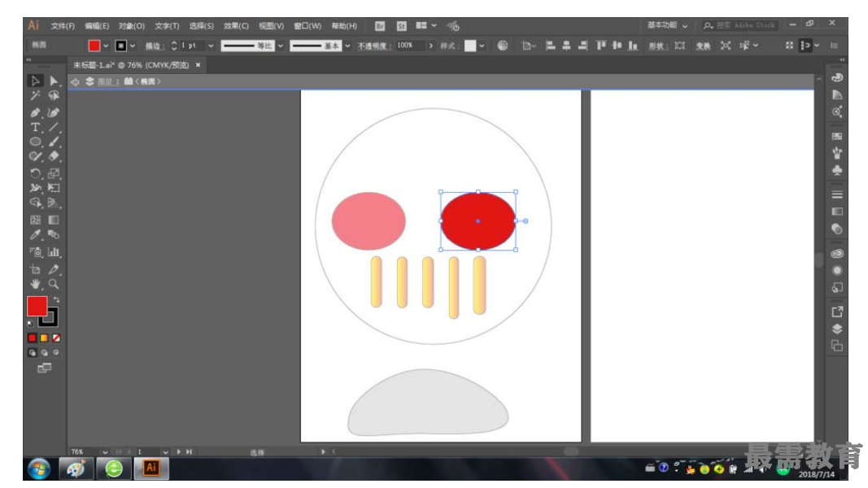Viewport: 868px width, 488px height.
Task: Open the 效果(C) menu
Action: pos(236,26)
